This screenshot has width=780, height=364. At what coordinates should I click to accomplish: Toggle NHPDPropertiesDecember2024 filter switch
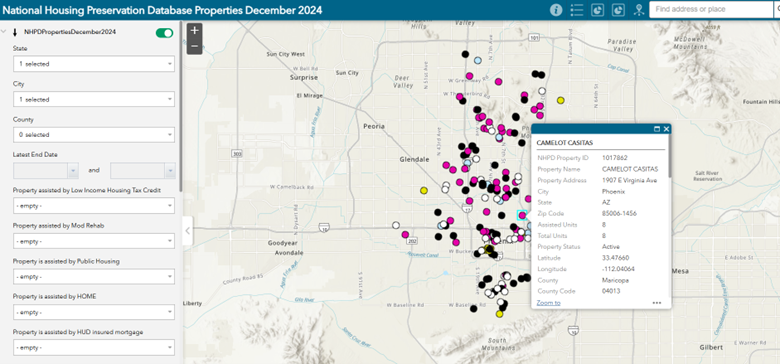click(164, 33)
